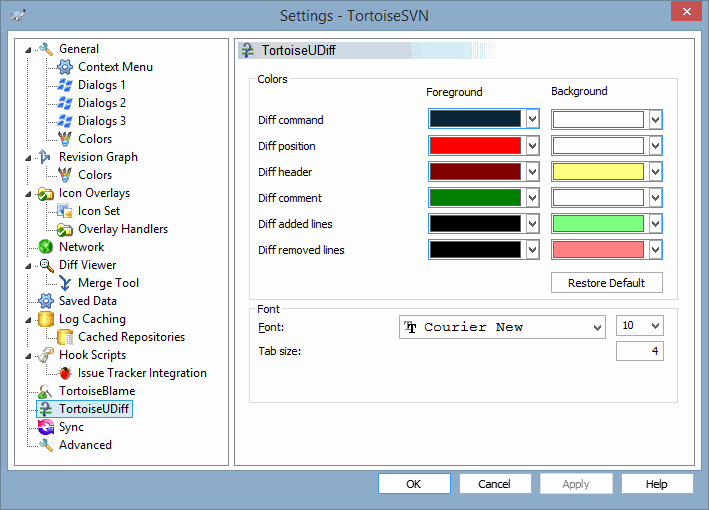Click the red Diff position foreground swatch
The image size is (709, 510).
click(475, 146)
